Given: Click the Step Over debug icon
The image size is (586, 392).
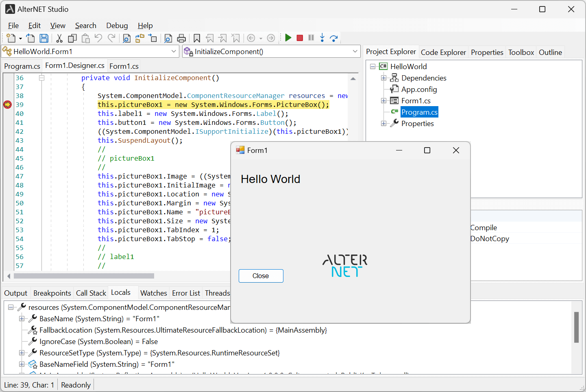Looking at the screenshot, I should point(334,38).
